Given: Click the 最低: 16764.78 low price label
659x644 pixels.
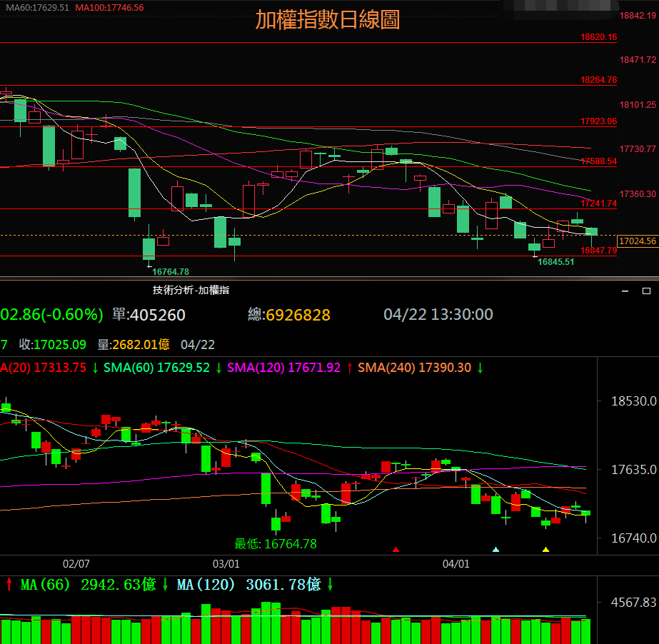Looking at the screenshot, I should [276, 544].
